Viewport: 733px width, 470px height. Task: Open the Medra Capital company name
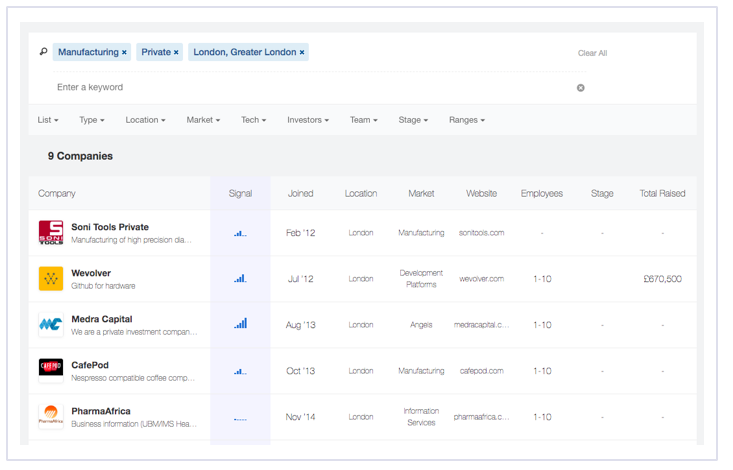coord(102,319)
